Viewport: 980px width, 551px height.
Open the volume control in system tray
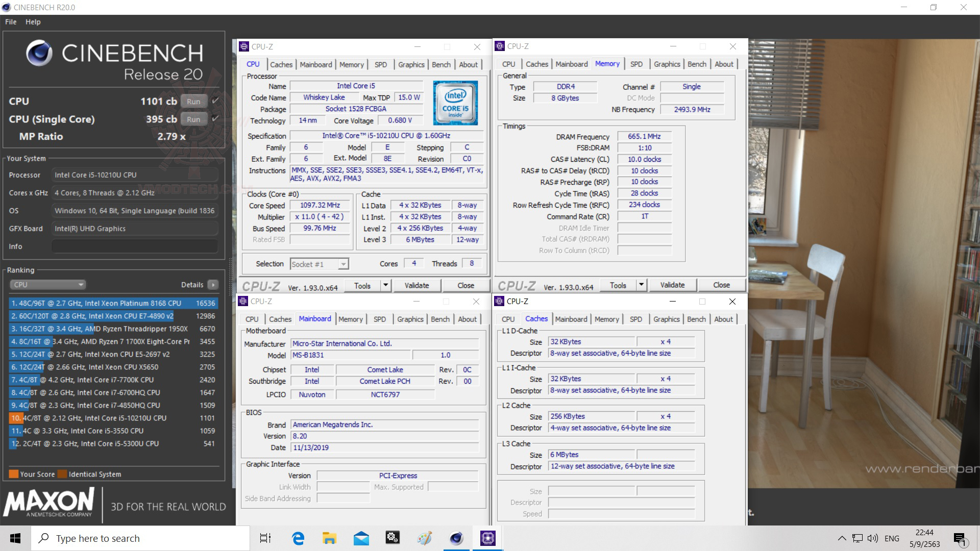click(x=872, y=538)
